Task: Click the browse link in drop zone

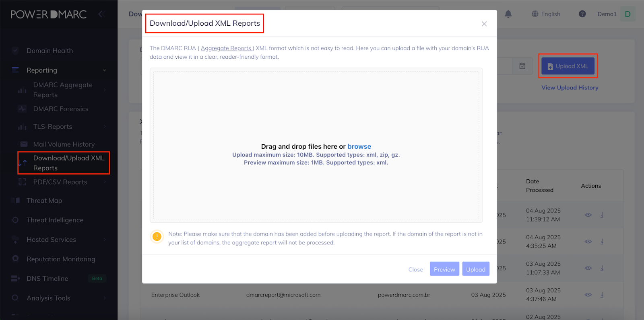Action: click(359, 146)
